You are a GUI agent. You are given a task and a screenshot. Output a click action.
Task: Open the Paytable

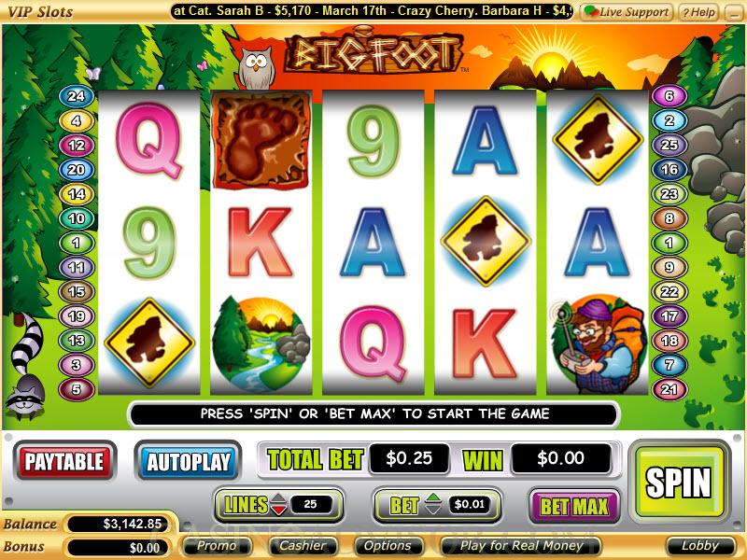tap(64, 461)
